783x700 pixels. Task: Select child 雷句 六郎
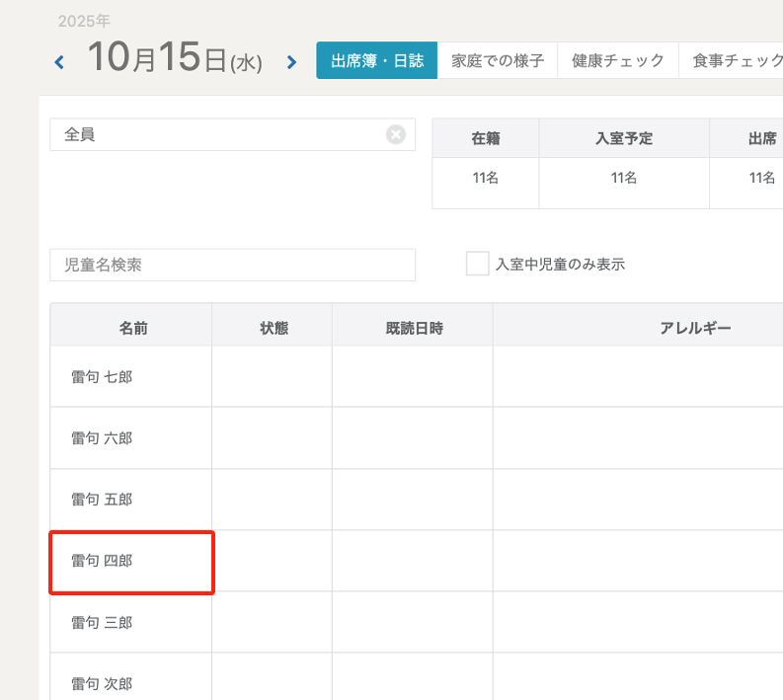point(102,437)
